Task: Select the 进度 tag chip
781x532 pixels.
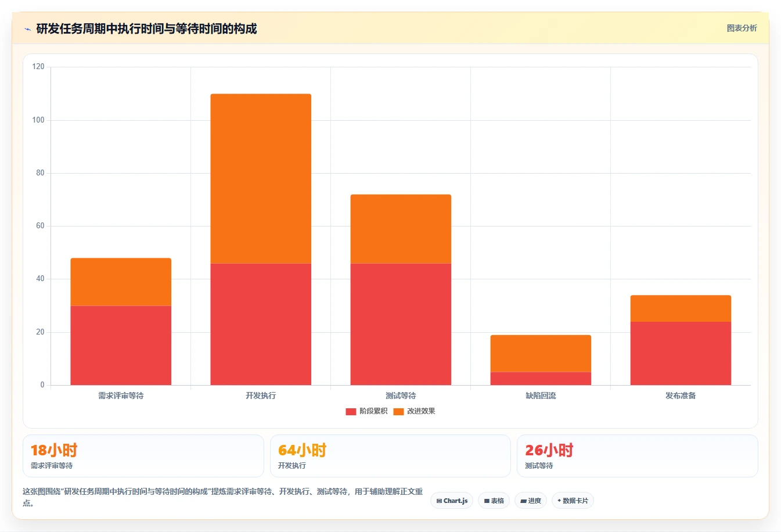Action: tap(531, 501)
